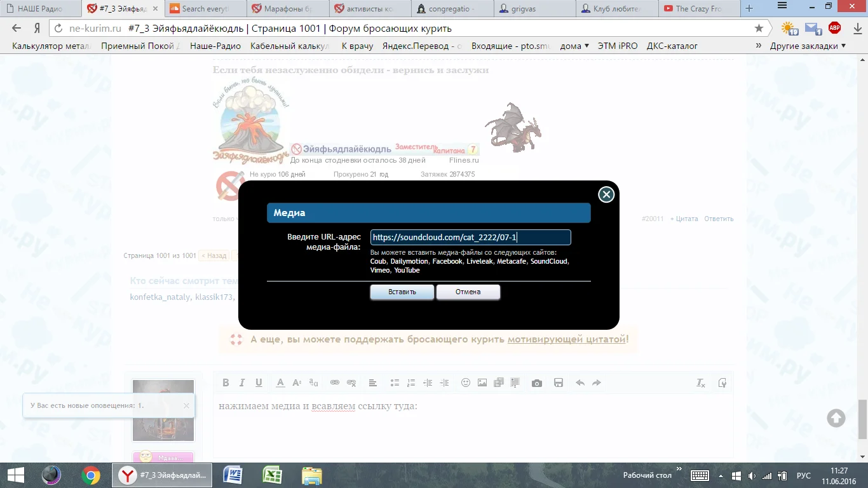Image resolution: width=868 pixels, height=488 pixels.
Task: Click the page reload icon
Action: click(58, 29)
